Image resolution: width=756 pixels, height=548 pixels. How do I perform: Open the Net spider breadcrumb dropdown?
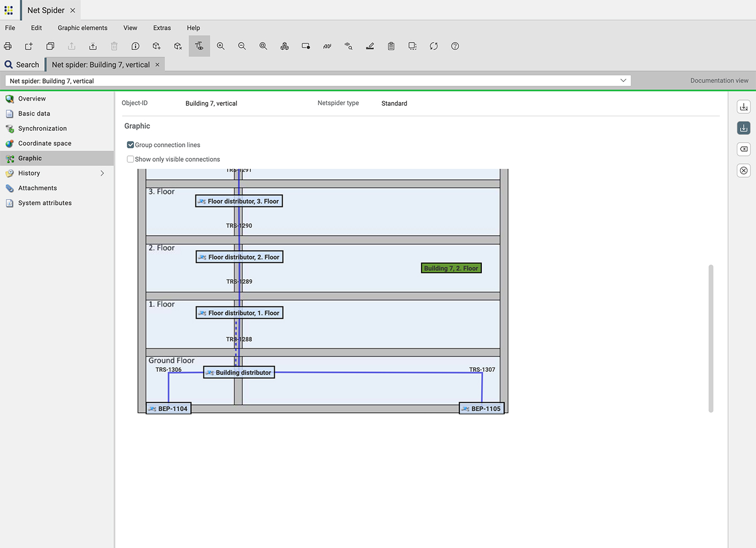tap(623, 80)
